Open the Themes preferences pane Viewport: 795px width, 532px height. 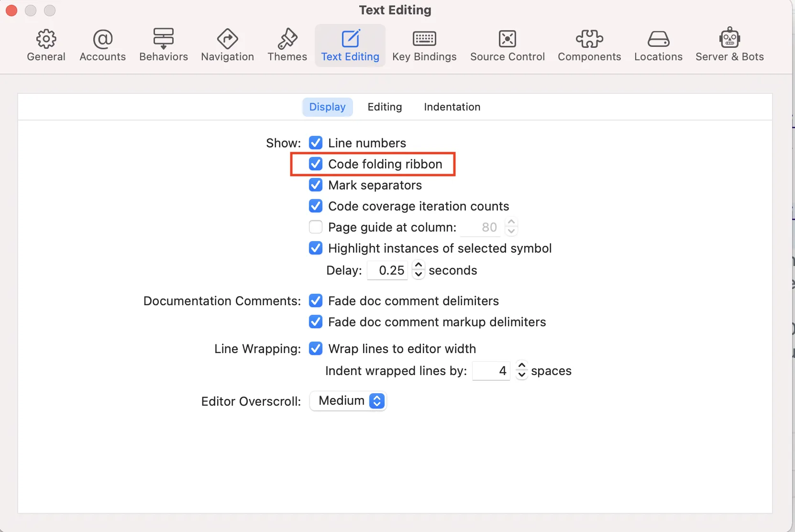pos(287,46)
